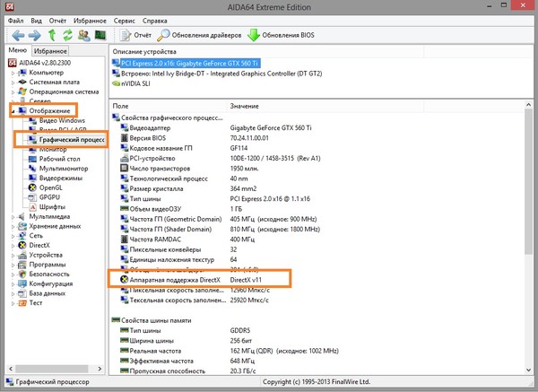Open the Избранное menu in menu bar
Viewport: 538px width, 392px height.
pos(90,21)
